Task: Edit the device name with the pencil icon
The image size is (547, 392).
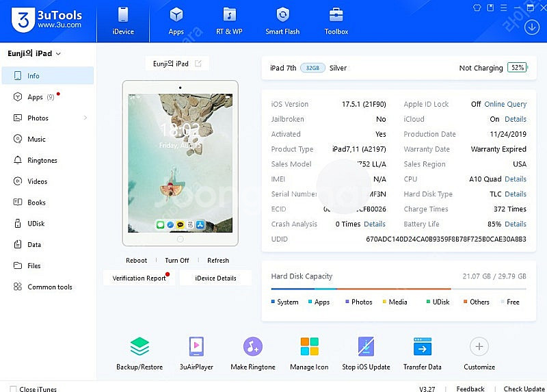Action: pos(198,64)
